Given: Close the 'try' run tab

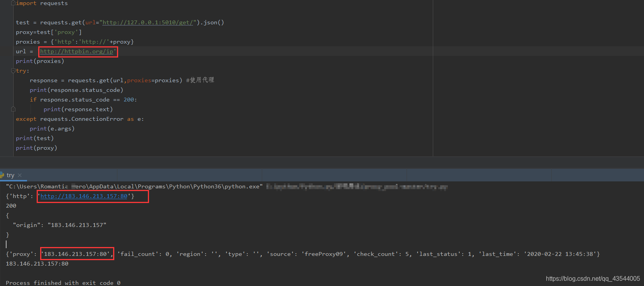Looking at the screenshot, I should click(x=20, y=175).
